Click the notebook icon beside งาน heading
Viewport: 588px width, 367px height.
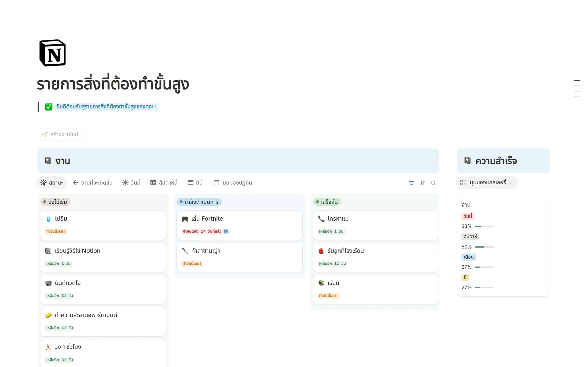click(x=47, y=160)
